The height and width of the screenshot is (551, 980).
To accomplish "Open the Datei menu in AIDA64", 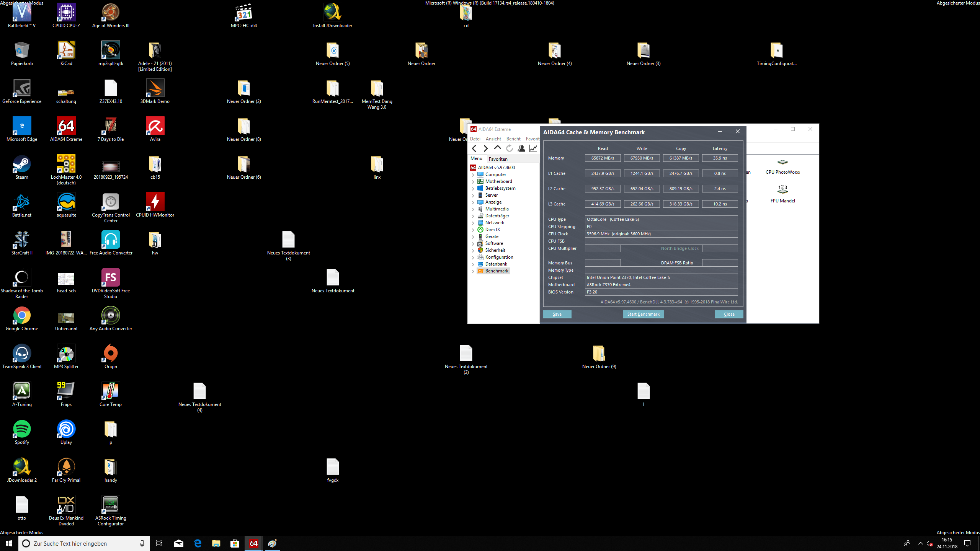I will 475,139.
